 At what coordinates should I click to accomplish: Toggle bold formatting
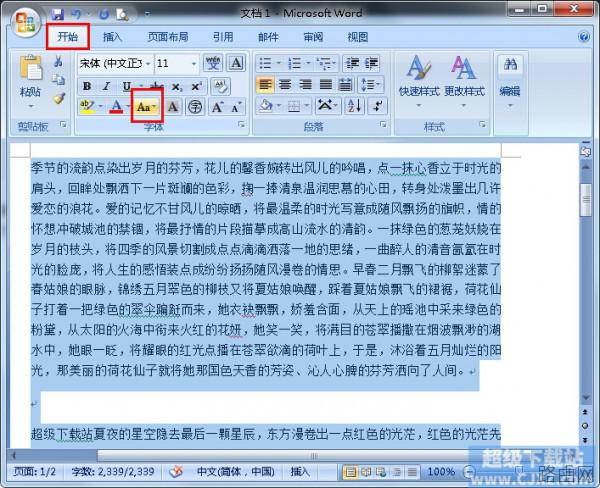[87, 86]
